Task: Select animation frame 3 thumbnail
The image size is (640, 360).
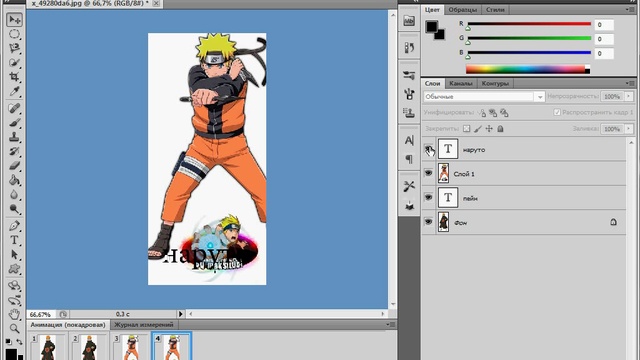Action: pos(131,347)
